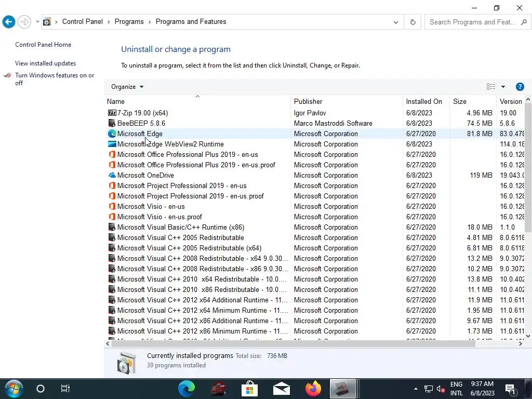Open View installed updates link

(x=46, y=63)
